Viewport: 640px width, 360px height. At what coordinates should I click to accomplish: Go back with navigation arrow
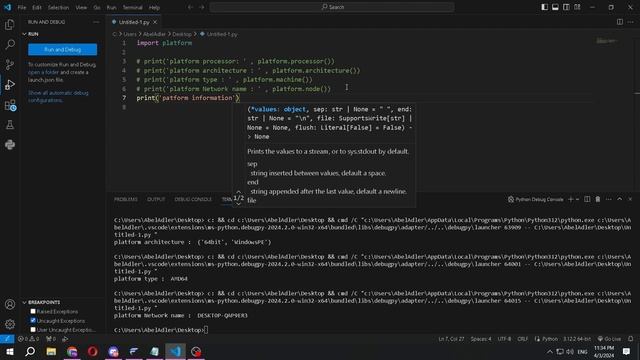(x=190, y=7)
